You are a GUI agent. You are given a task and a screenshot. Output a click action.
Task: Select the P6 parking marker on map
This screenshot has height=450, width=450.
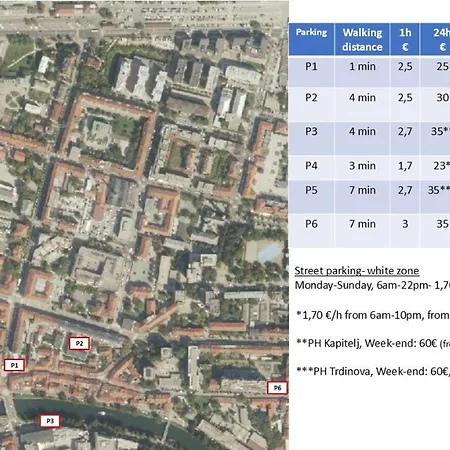coord(277,388)
